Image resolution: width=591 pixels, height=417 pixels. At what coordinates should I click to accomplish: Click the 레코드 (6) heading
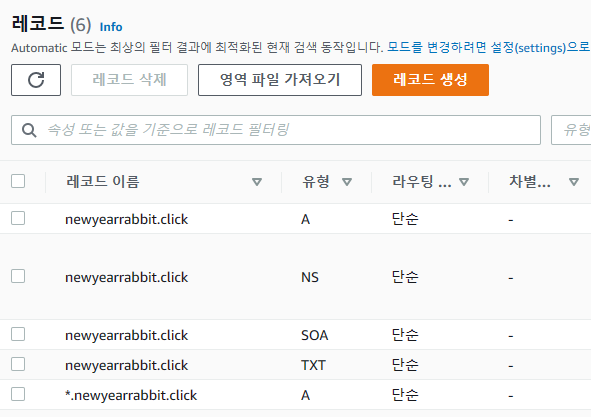point(51,24)
